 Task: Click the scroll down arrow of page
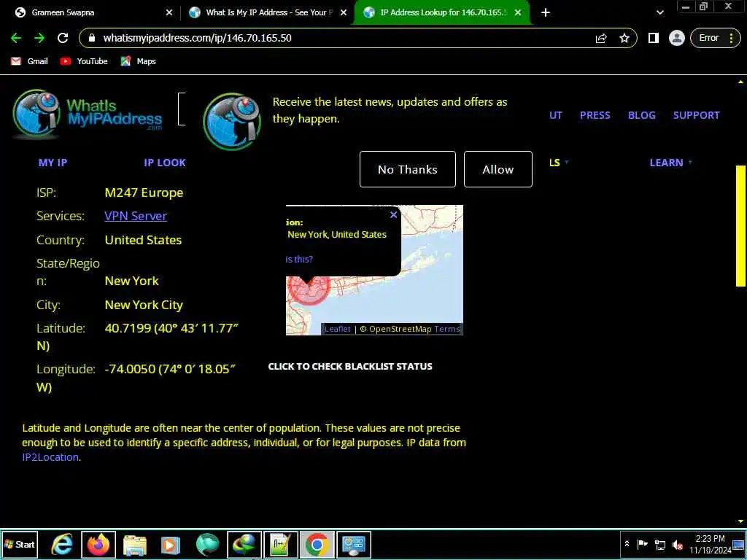741,522
